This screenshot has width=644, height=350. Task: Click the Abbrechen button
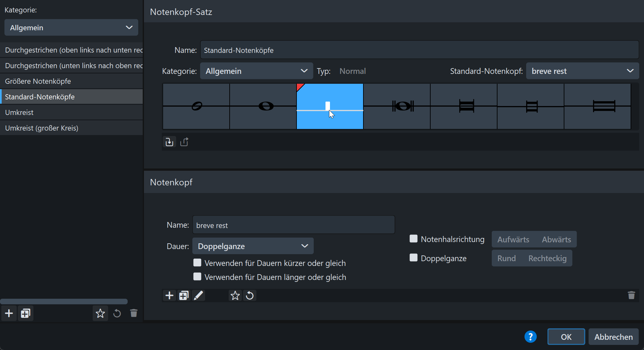coord(613,337)
